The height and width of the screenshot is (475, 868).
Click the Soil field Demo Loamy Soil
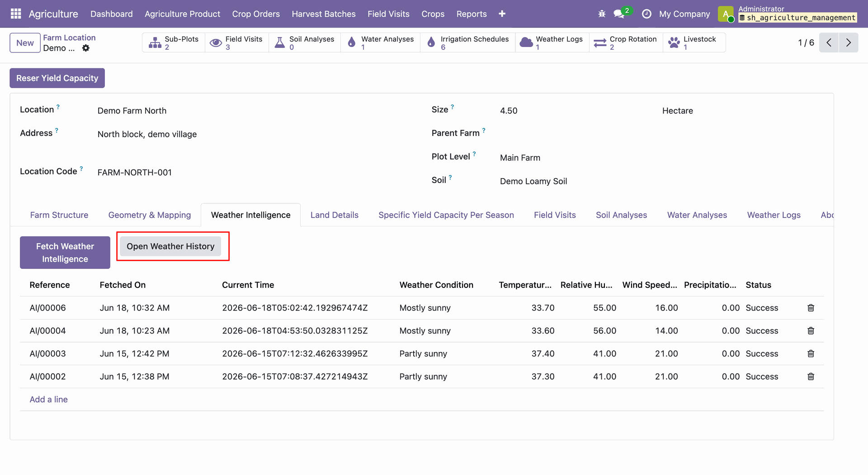coord(662,181)
